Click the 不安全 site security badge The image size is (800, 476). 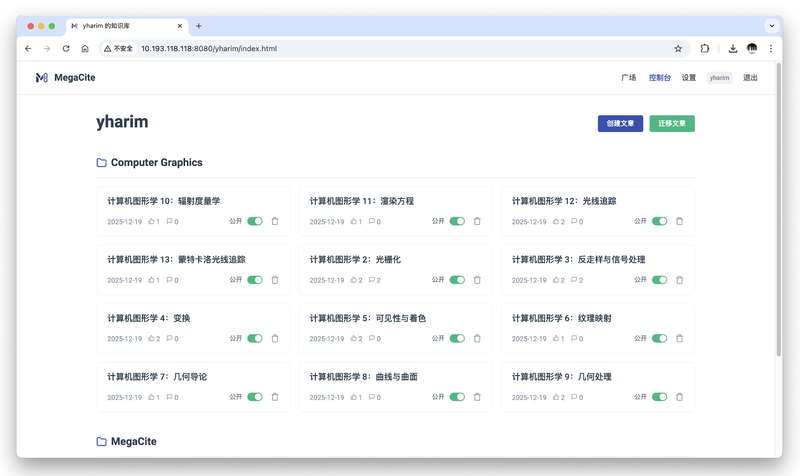118,48
